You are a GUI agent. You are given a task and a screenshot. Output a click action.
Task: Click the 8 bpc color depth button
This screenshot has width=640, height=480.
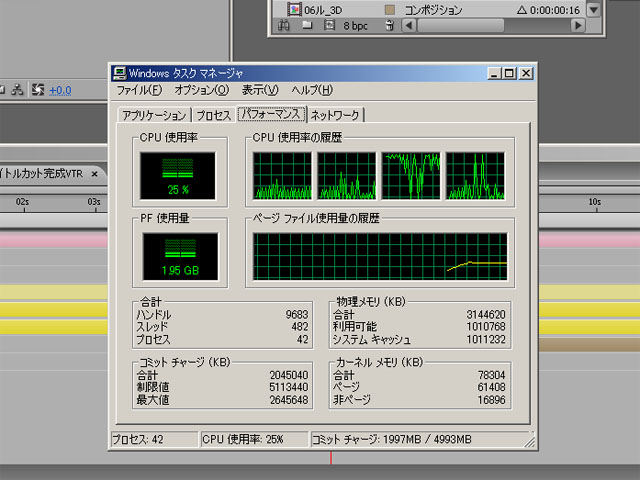coord(355,26)
